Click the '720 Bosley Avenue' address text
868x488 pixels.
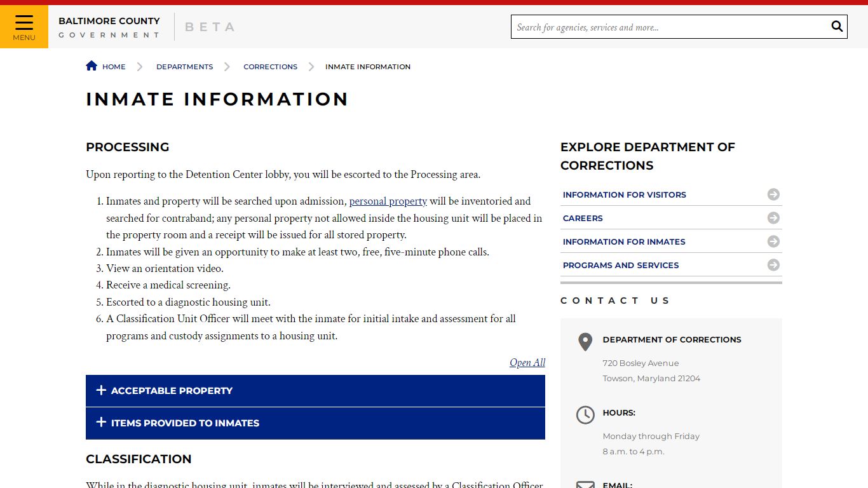click(641, 363)
